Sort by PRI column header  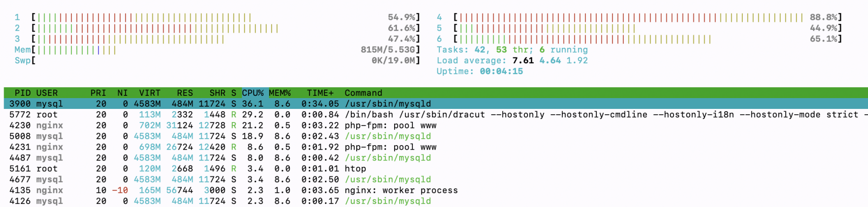click(98, 93)
